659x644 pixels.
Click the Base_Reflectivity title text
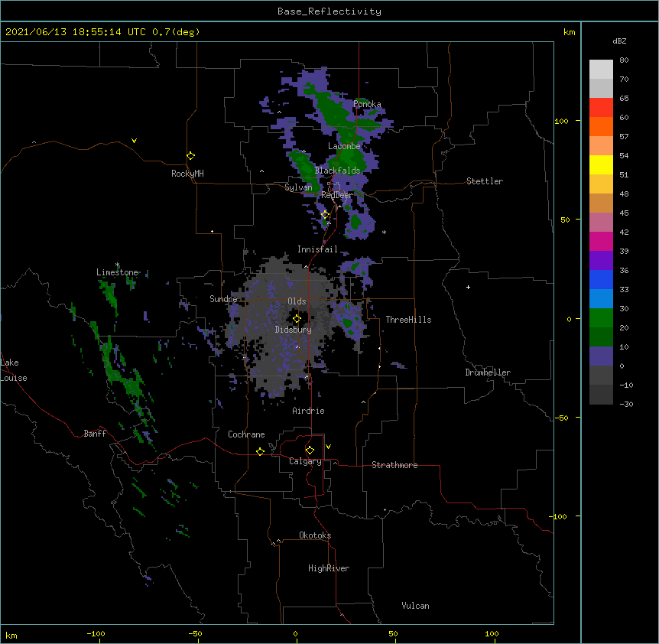click(x=329, y=11)
